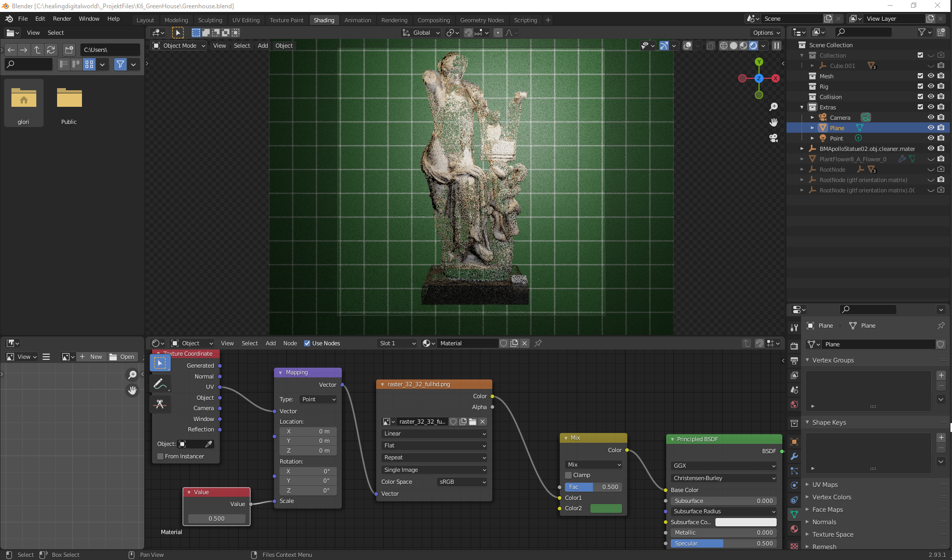Viewport: 952px width, 560px height.
Task: Select the Annotate tool in node editor
Action: coord(160,384)
